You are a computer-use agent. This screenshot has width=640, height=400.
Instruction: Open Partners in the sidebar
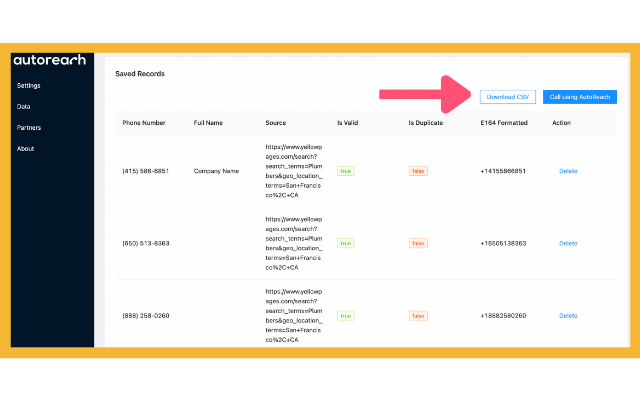click(29, 128)
